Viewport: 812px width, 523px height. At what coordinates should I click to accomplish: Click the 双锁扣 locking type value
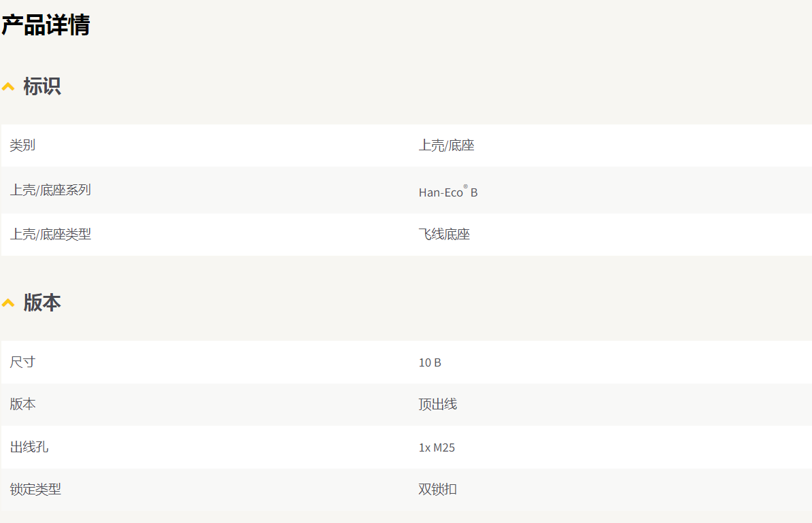point(437,490)
